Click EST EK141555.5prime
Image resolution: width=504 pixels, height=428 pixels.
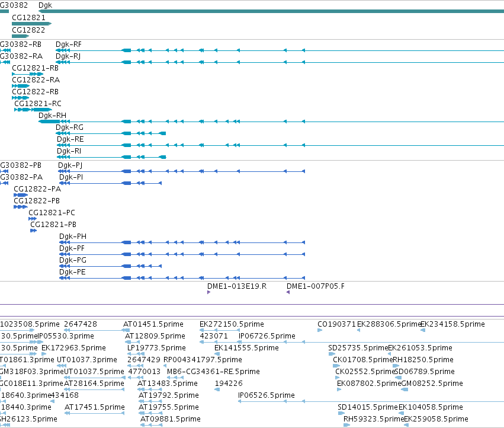(x=246, y=348)
